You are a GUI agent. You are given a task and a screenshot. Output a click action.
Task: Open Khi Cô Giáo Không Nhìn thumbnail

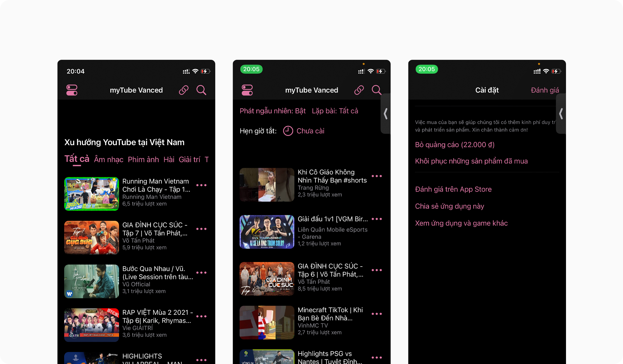click(267, 185)
